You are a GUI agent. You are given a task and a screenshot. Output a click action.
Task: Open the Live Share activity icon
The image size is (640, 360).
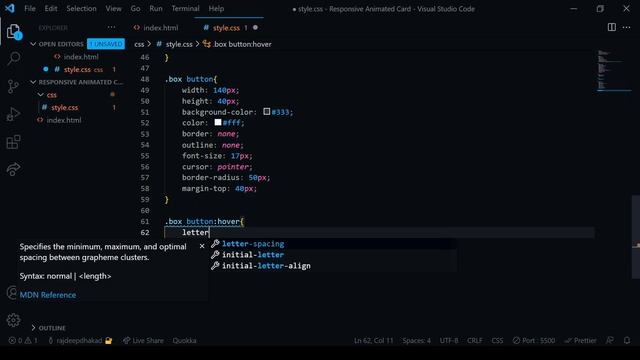pos(13,169)
